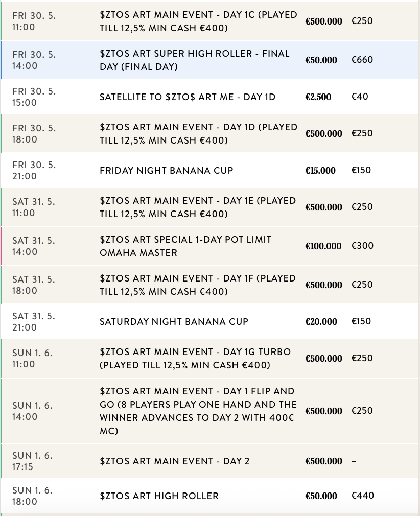This screenshot has height=516, width=420.
Task: Open the ART High Roller event
Action: pyautogui.click(x=159, y=496)
